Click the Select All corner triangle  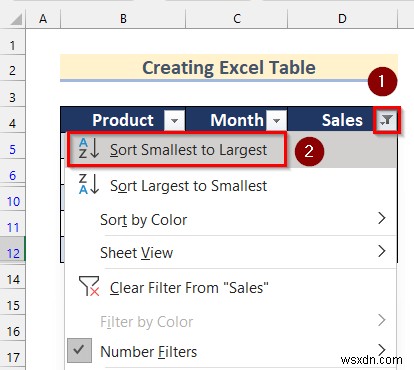[x=15, y=19]
